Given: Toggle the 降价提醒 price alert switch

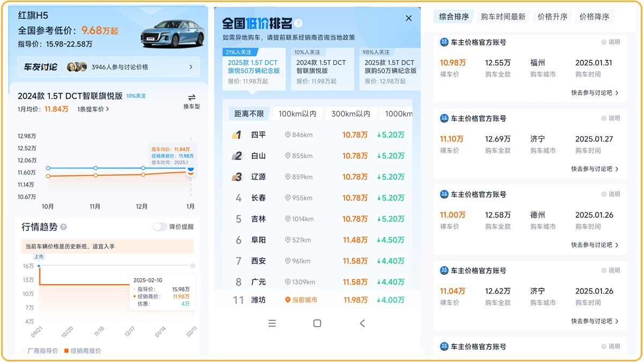Looking at the screenshot, I should [160, 227].
